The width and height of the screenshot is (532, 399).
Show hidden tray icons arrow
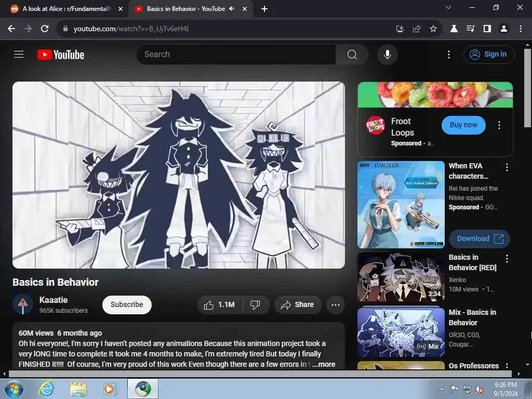pos(442,389)
